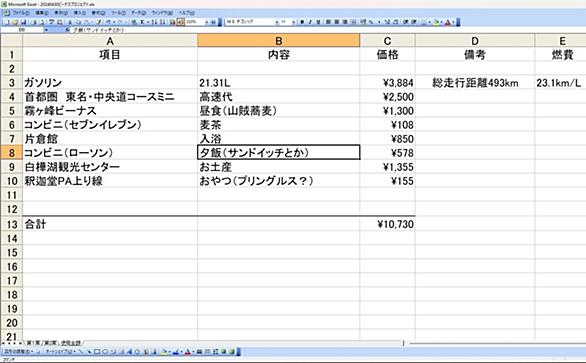Open the AutoShapes menu in drawing toolbar
This screenshot has height=363, width=586.
pyautogui.click(x=61, y=351)
